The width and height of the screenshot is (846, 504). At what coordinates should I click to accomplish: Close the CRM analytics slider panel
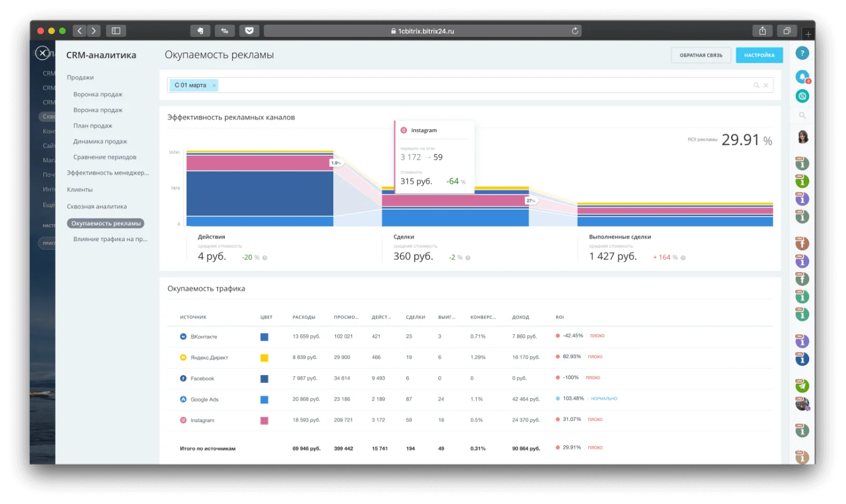(x=42, y=53)
